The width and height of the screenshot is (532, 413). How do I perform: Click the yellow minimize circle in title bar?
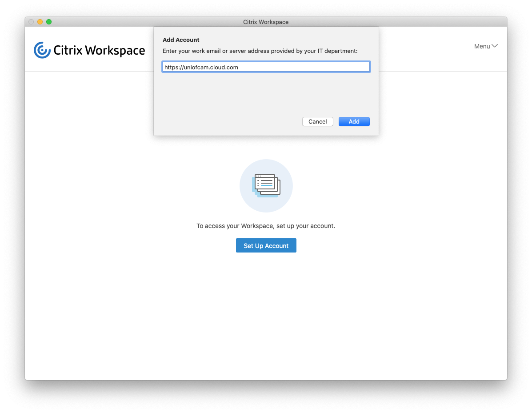(x=40, y=21)
